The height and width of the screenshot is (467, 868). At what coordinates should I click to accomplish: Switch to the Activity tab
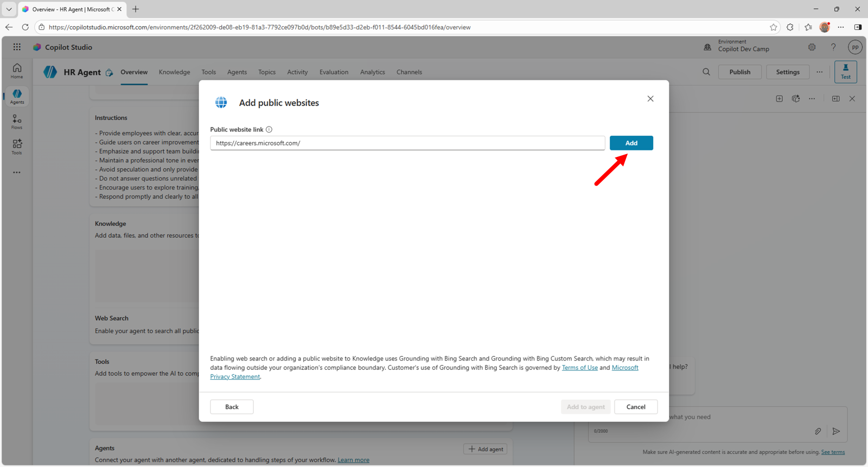pyautogui.click(x=297, y=72)
